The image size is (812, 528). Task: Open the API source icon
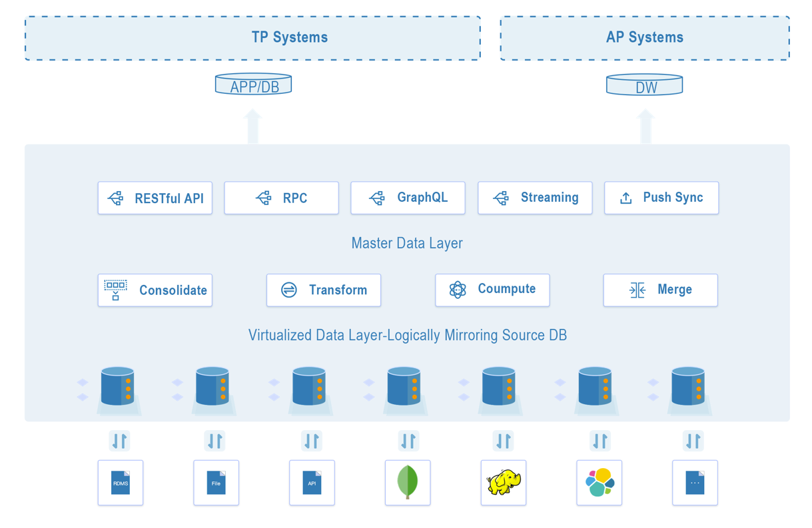pyautogui.click(x=312, y=483)
